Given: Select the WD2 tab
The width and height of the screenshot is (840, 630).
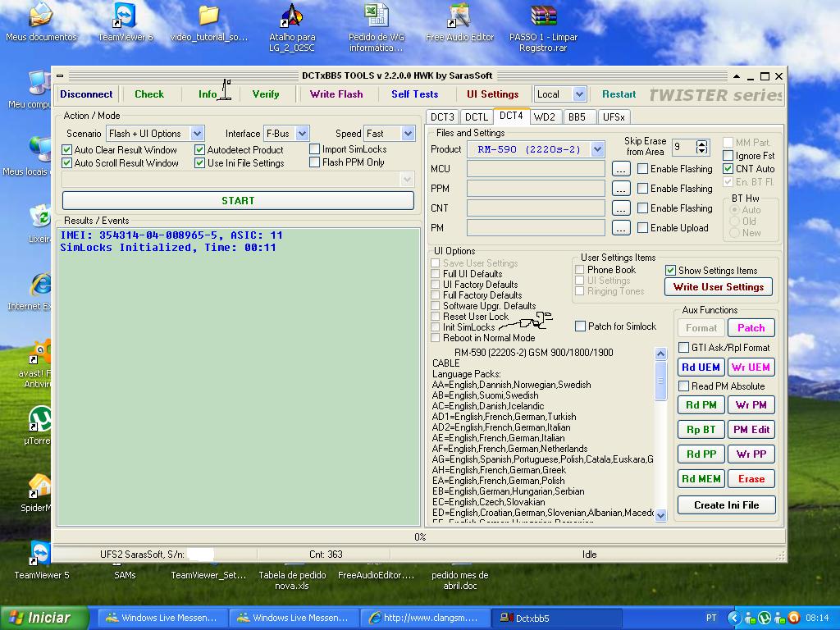Looking at the screenshot, I should [545, 116].
